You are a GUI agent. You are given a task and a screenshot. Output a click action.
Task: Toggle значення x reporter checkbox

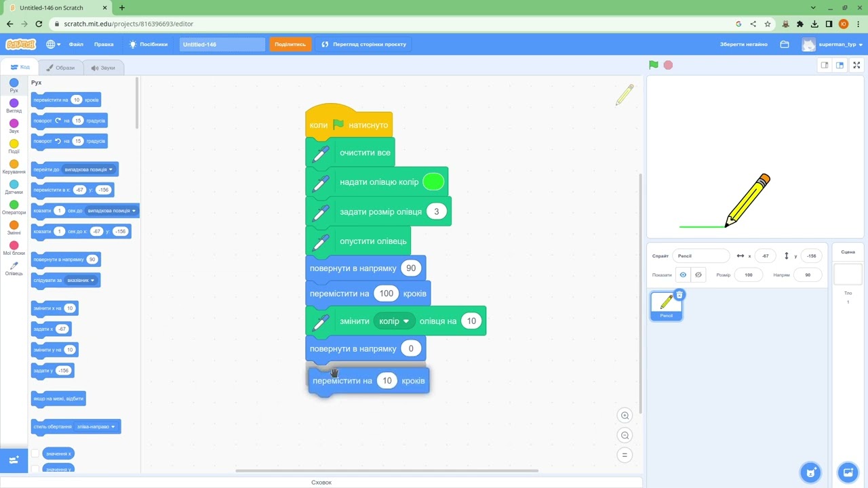tap(35, 453)
